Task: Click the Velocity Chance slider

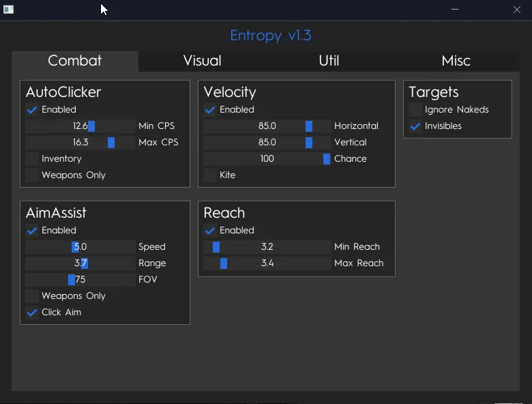Action: coord(267,159)
